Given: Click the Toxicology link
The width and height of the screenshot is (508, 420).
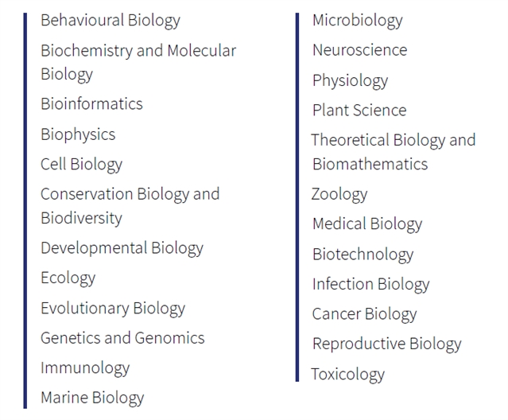Looking at the screenshot, I should (348, 375).
